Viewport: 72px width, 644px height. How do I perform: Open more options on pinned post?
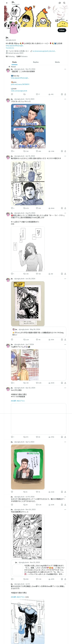65,69
